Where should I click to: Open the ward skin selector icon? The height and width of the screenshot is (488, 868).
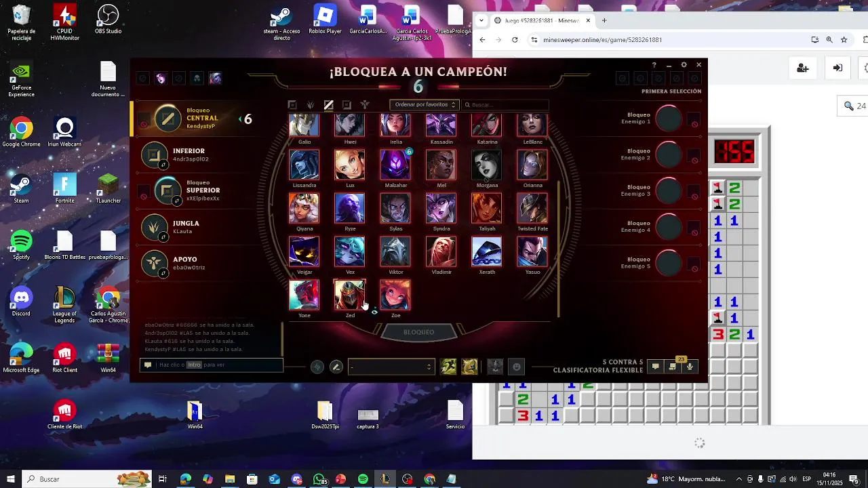point(495,367)
